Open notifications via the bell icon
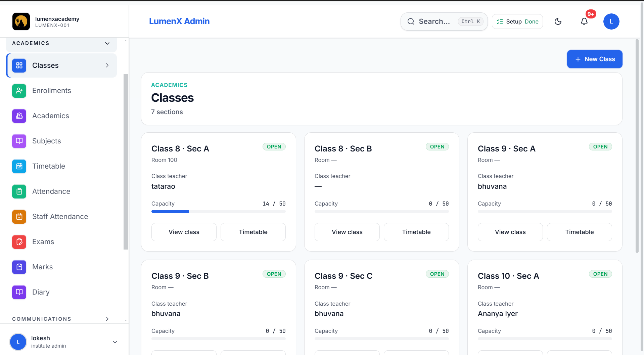644x355 pixels. (584, 21)
